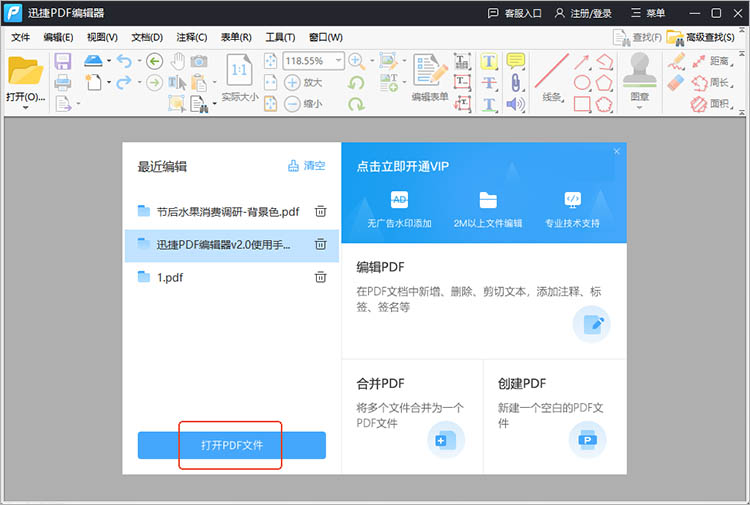Select the Underline Text tool
Viewport: 750px width, 505px height.
[x=488, y=104]
